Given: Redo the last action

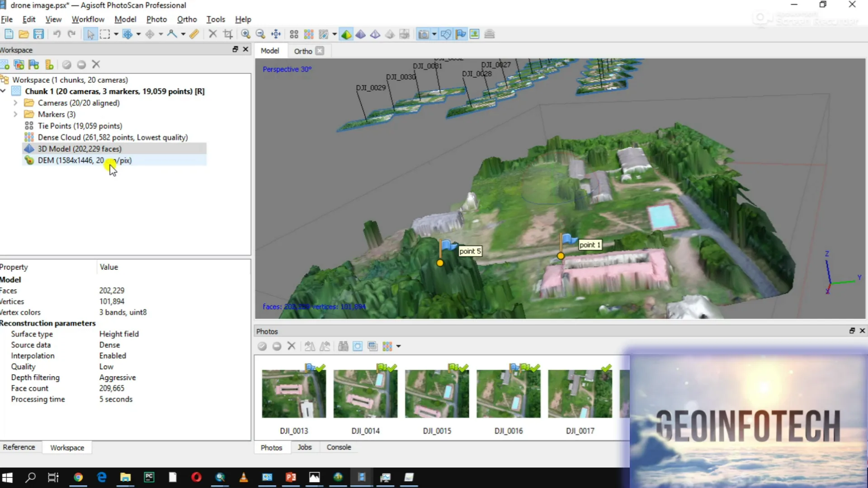Looking at the screenshot, I should tap(71, 34).
